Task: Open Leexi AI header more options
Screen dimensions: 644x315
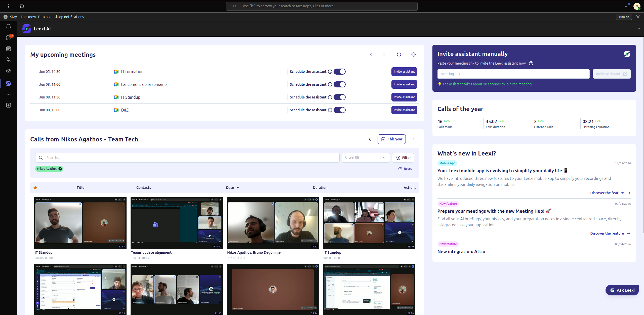Action: click(638, 29)
